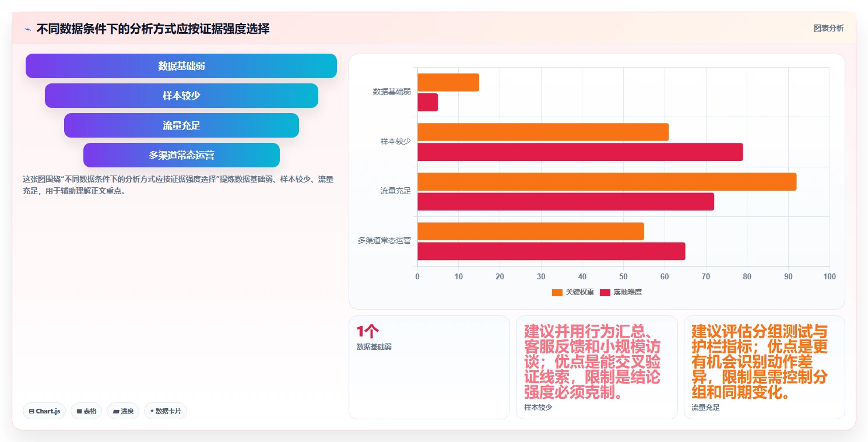
Task: Select the 数据基础弱 funnel bar
Action: pyautogui.click(x=181, y=66)
